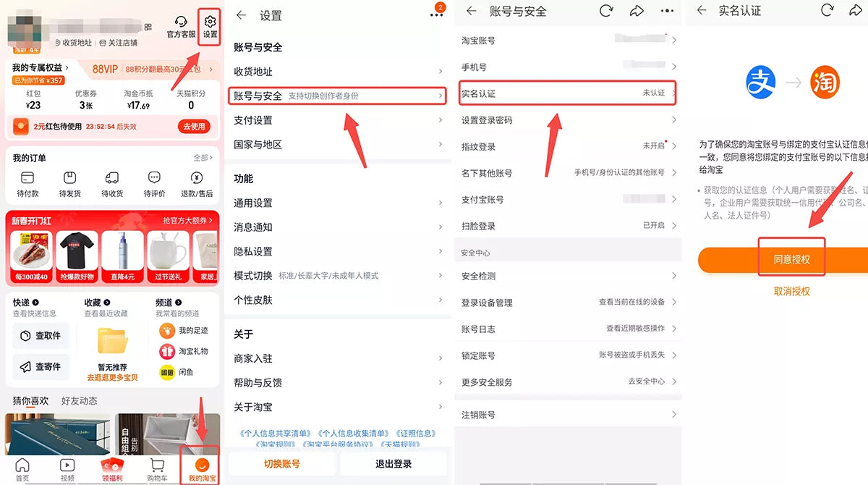Expand the 安全检测 row chevron
The width and height of the screenshot is (868, 485).
(674, 276)
